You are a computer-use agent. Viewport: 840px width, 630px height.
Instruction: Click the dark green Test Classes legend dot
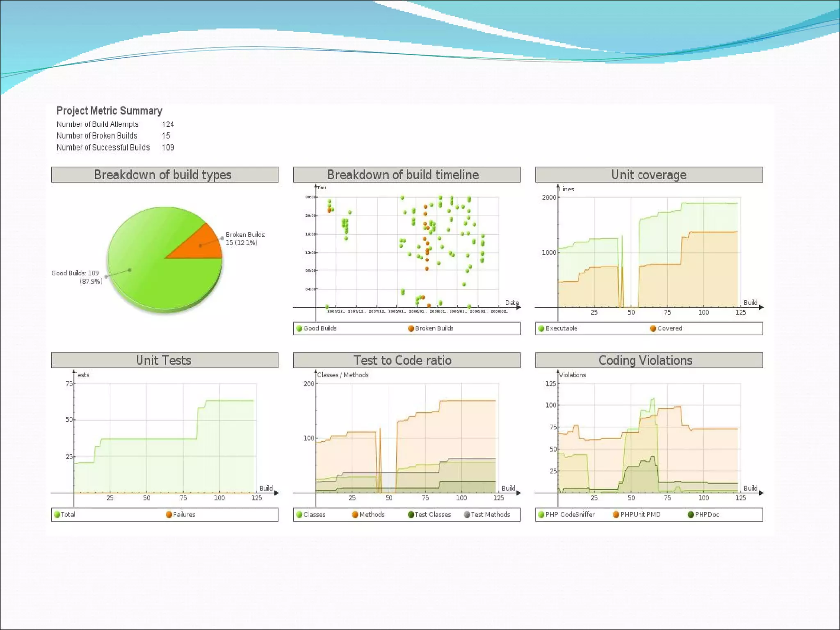tap(411, 514)
